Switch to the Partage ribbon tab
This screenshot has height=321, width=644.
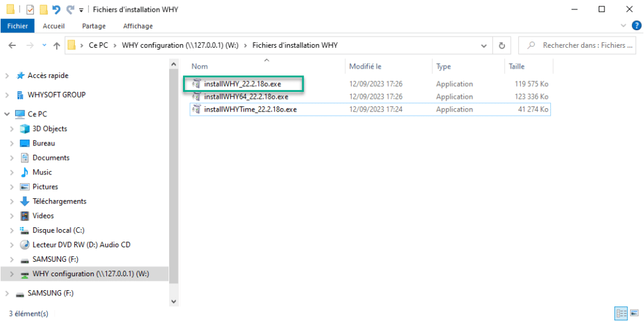coord(94,26)
